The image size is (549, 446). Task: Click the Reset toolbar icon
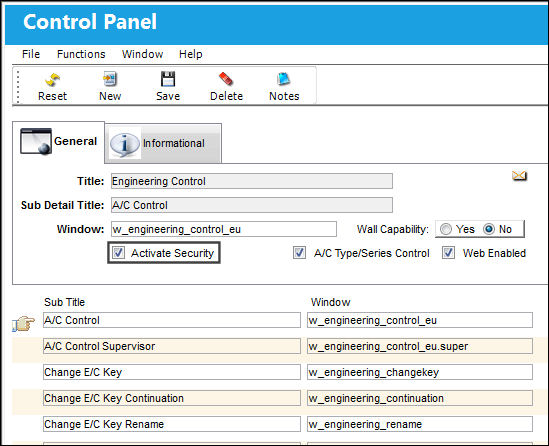[x=53, y=80]
